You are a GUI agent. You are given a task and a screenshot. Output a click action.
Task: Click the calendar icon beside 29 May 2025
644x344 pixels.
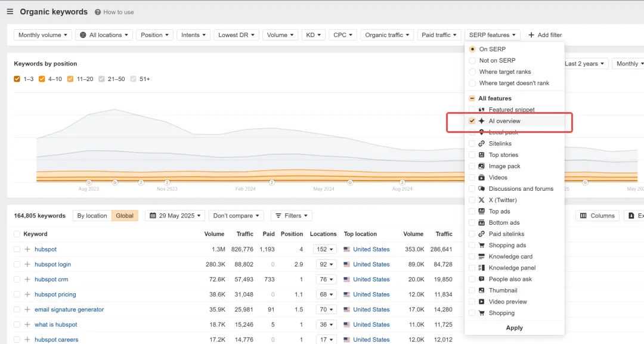153,215
